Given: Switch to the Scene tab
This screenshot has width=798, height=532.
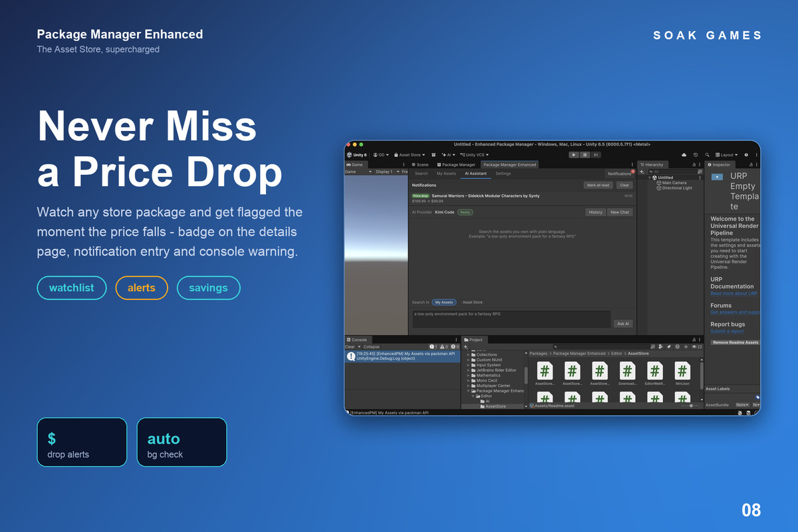Looking at the screenshot, I should (420, 164).
